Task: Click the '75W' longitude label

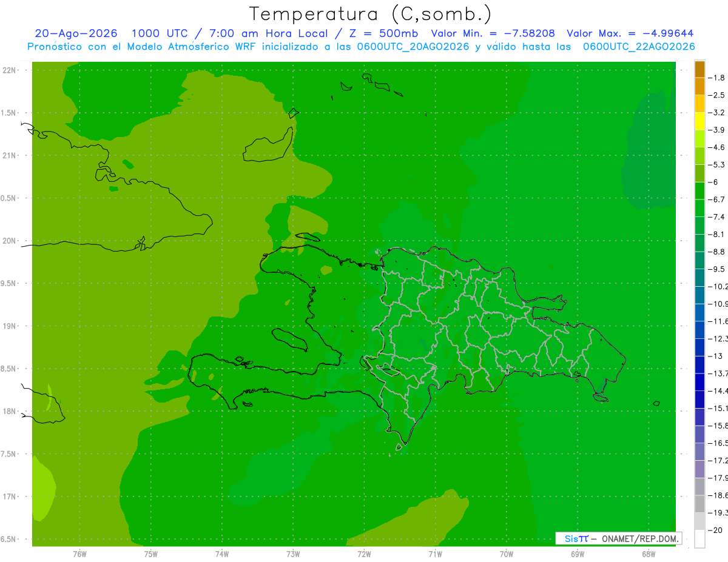Action: coord(150,554)
